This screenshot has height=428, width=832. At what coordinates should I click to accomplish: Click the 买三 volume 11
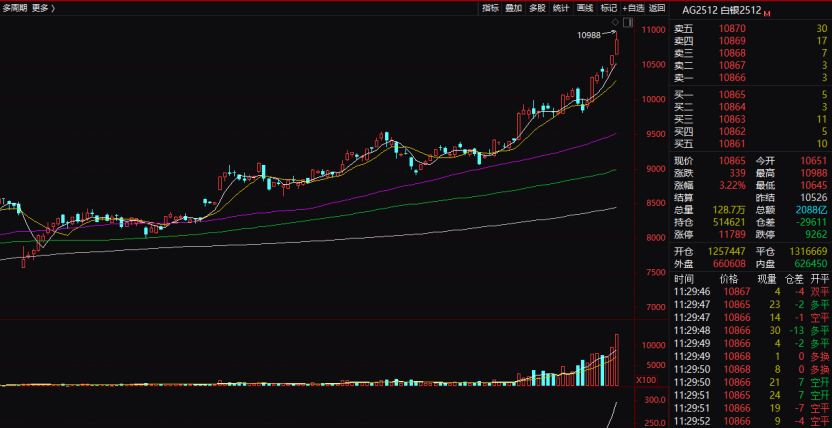822,119
